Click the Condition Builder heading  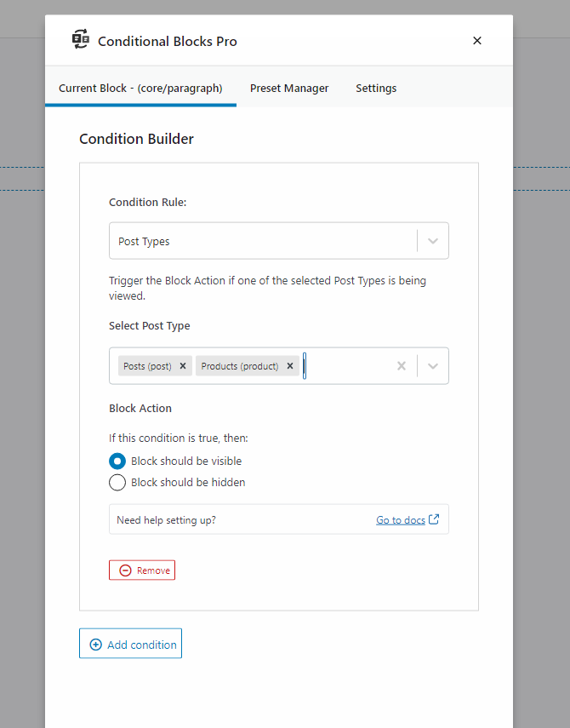(136, 139)
